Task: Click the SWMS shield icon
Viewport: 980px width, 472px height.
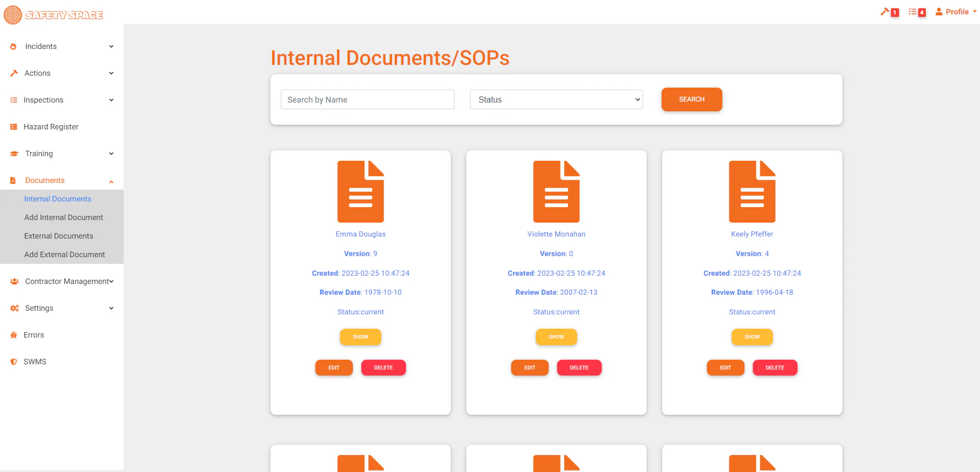Action: [13, 362]
